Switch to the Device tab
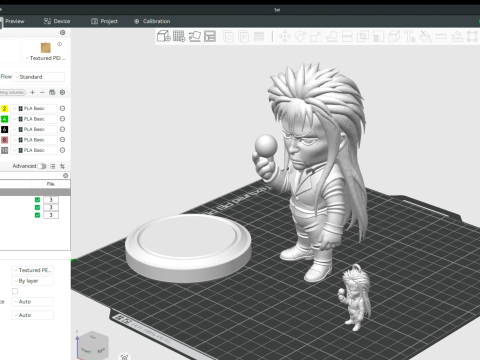Image resolution: width=480 pixels, height=360 pixels. point(57,21)
